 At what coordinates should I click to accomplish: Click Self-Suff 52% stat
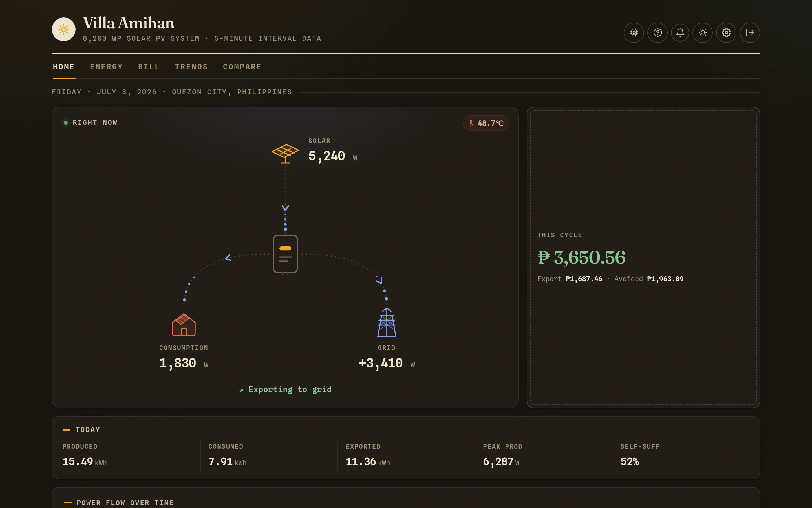[x=640, y=456]
